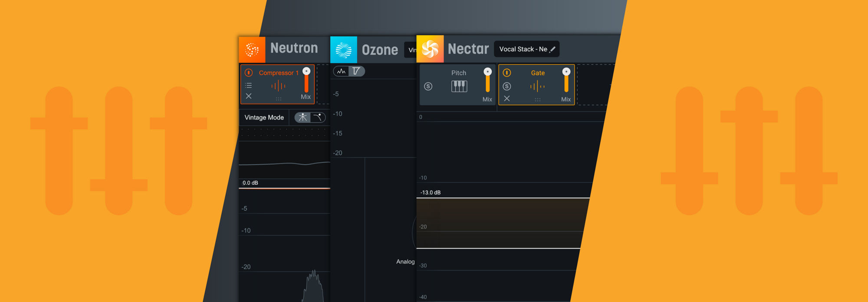Solo the Pitch module
Viewport: 868px width, 302px height.
428,86
